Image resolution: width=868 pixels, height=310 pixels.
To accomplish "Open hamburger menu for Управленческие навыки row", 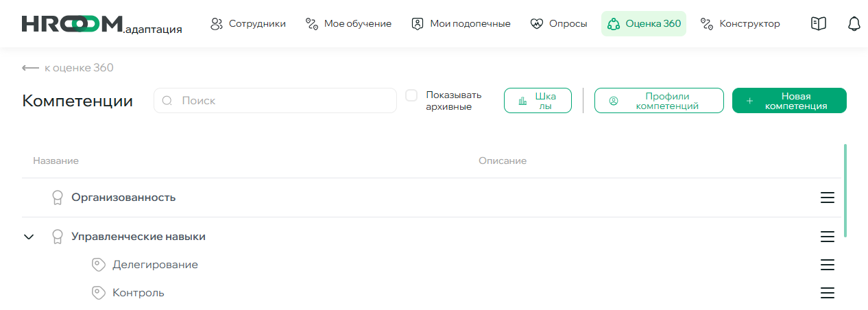I will pyautogui.click(x=827, y=237).
